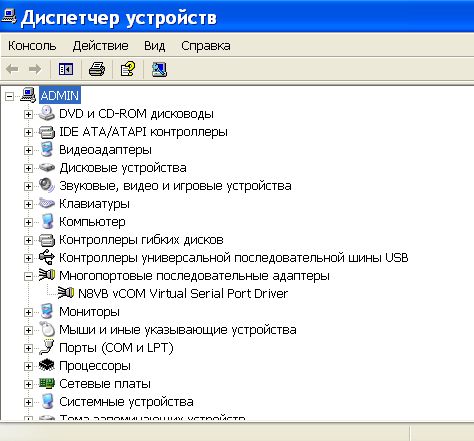Click the Сетевые платы network card icon
The width and height of the screenshot is (474, 441).
46,383
